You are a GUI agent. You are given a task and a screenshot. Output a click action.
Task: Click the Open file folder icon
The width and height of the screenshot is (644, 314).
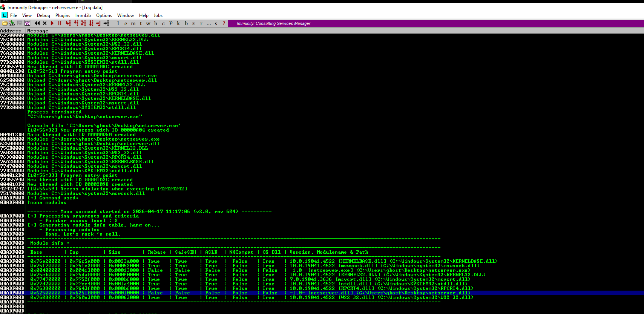(x=5, y=23)
